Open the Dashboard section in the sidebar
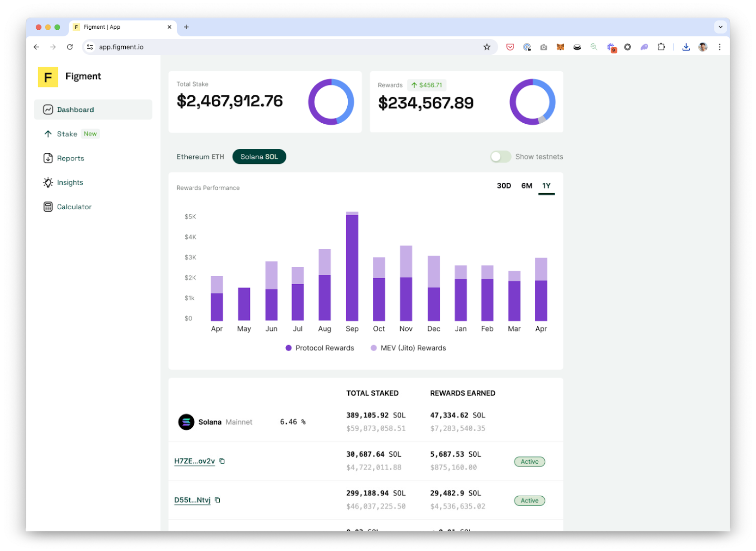The height and width of the screenshot is (551, 756). 75,109
